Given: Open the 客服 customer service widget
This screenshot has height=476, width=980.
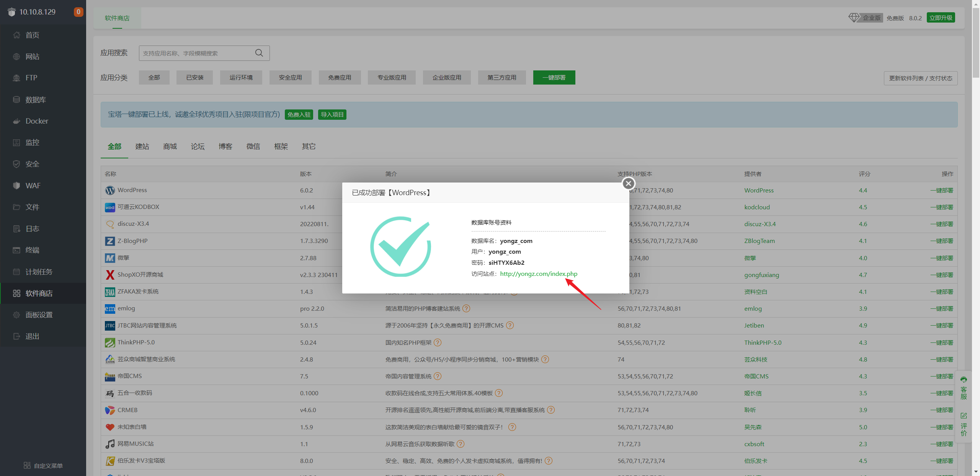Looking at the screenshot, I should coord(964,388).
